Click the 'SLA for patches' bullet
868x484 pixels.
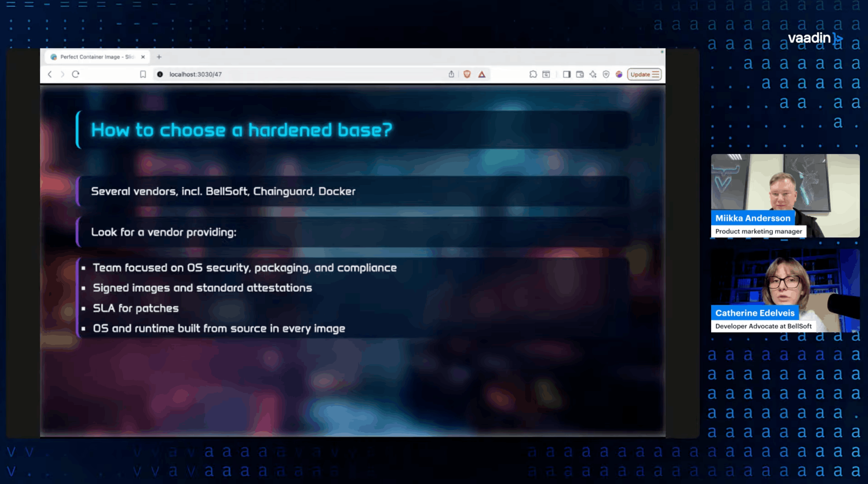(135, 308)
